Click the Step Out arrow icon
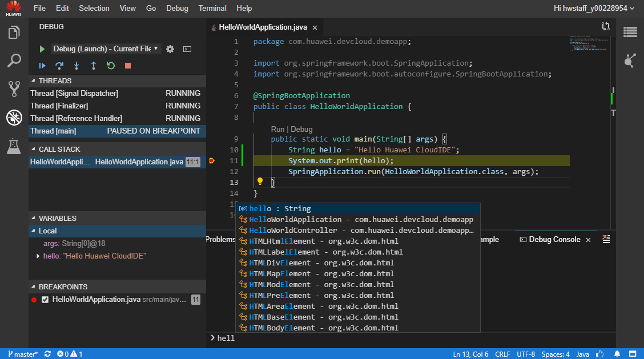The image size is (644, 359). pos(94,66)
